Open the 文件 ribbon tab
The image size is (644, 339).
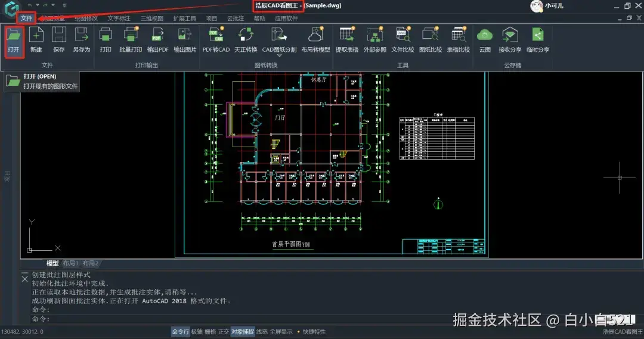pyautogui.click(x=26, y=18)
